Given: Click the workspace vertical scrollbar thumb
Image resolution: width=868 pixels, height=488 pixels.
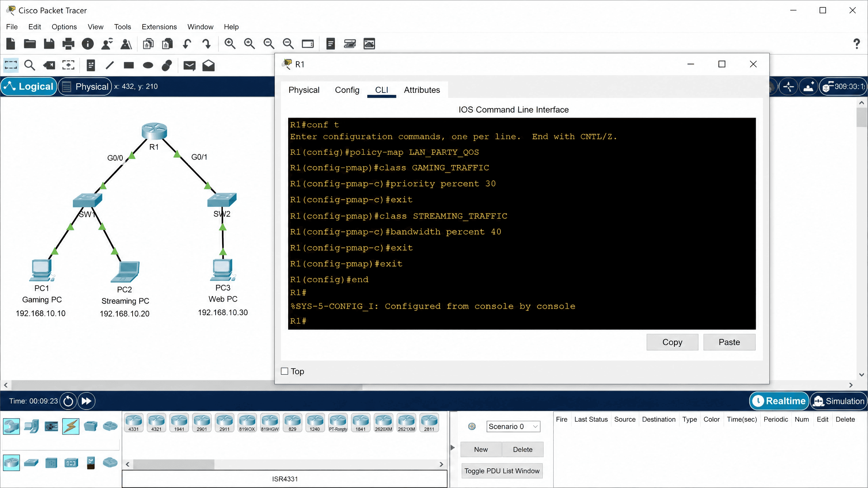Looking at the screenshot, I should [x=862, y=117].
